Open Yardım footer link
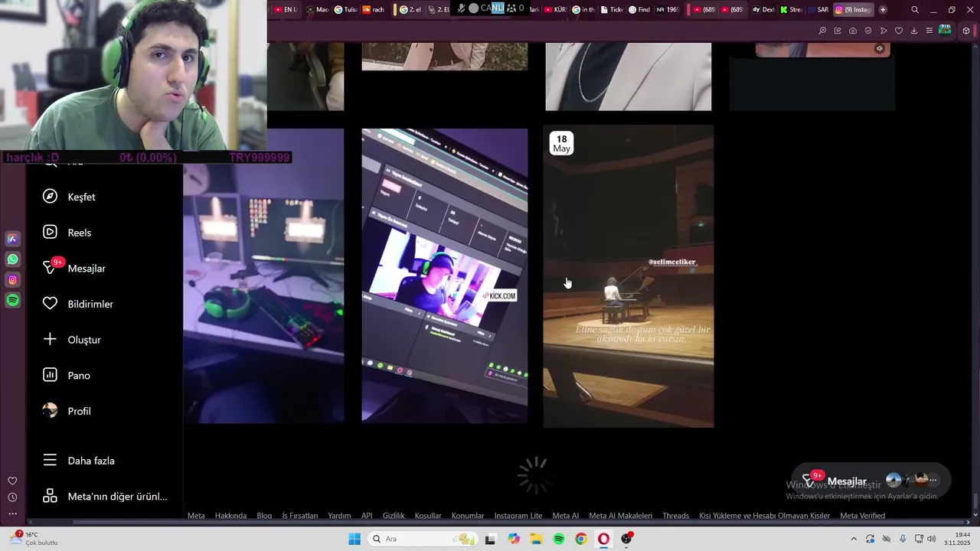 pos(339,516)
